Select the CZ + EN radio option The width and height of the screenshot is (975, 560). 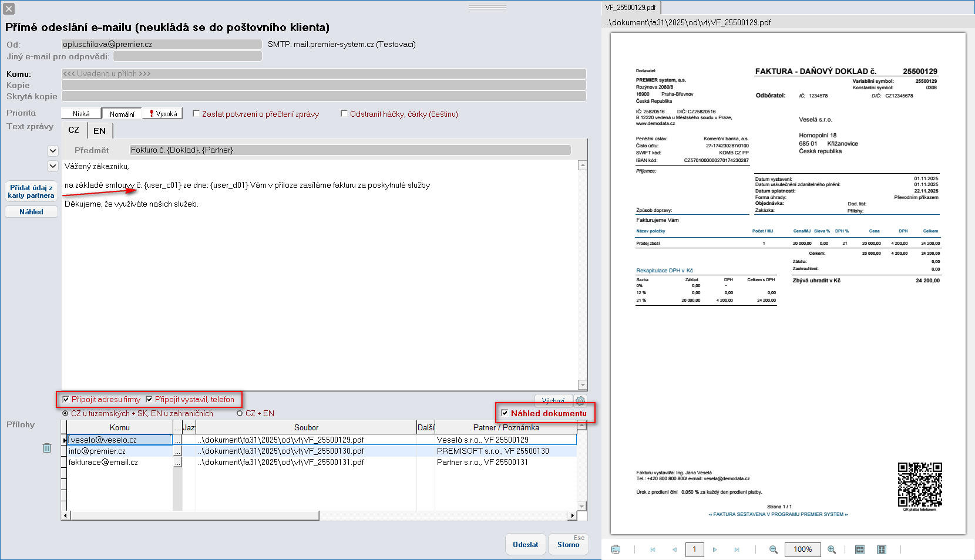click(x=240, y=414)
